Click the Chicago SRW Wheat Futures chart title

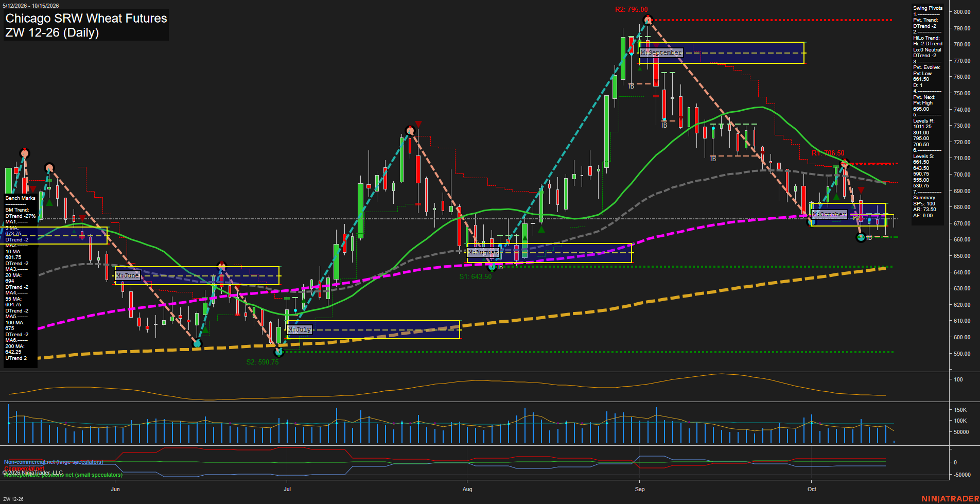[86, 19]
